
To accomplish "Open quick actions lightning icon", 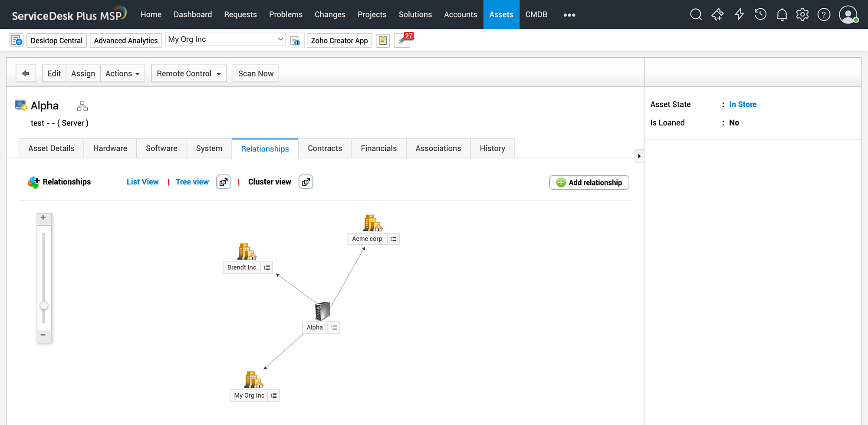I will [739, 14].
